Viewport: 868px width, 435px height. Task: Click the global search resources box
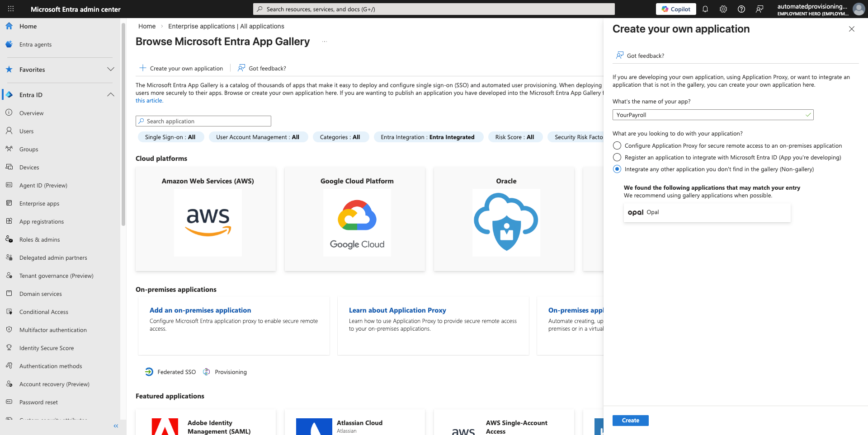click(x=434, y=9)
